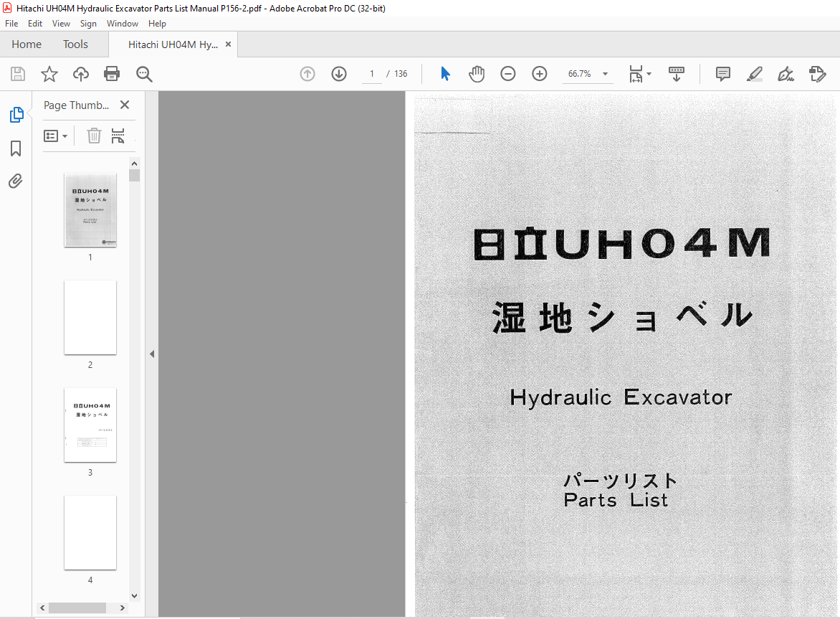Click the thumbnail panel horizontal scrollbar thumb
Image resolution: width=840 pixels, height=619 pixels.
tap(77, 608)
